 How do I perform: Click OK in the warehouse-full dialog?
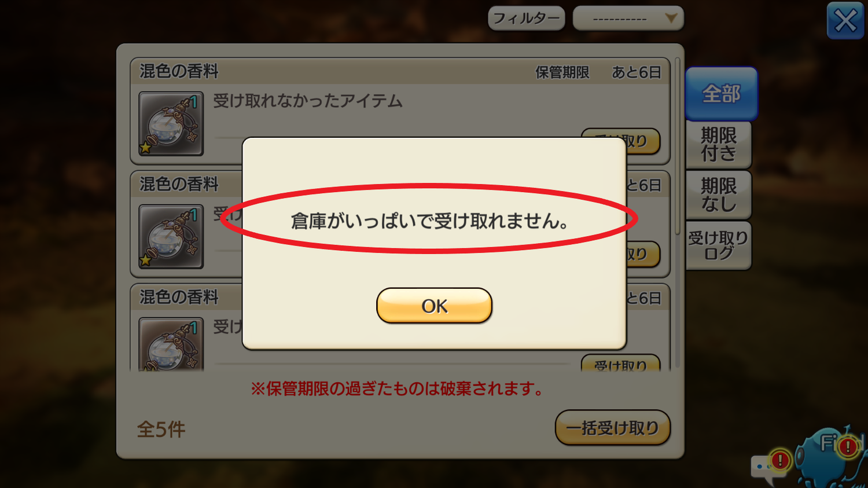point(434,306)
